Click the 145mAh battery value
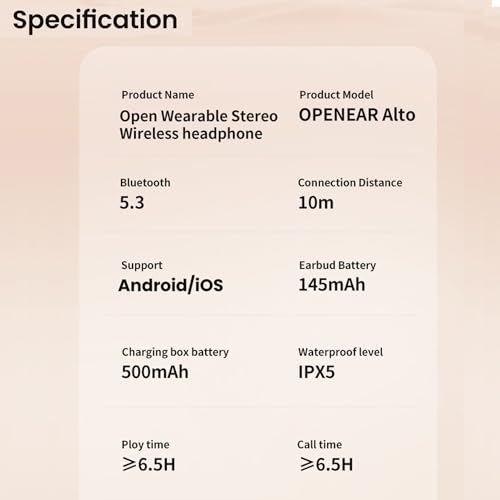 pos(332,285)
